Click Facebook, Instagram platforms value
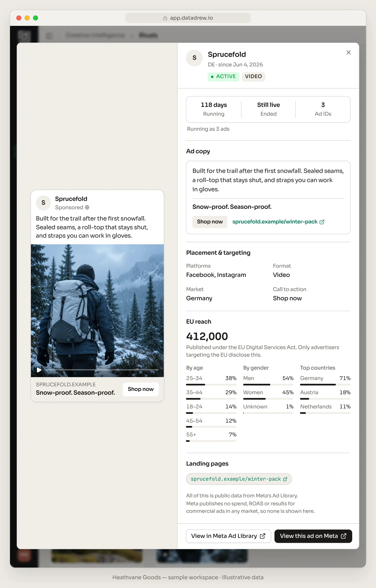The width and height of the screenshot is (376, 588). click(x=216, y=275)
